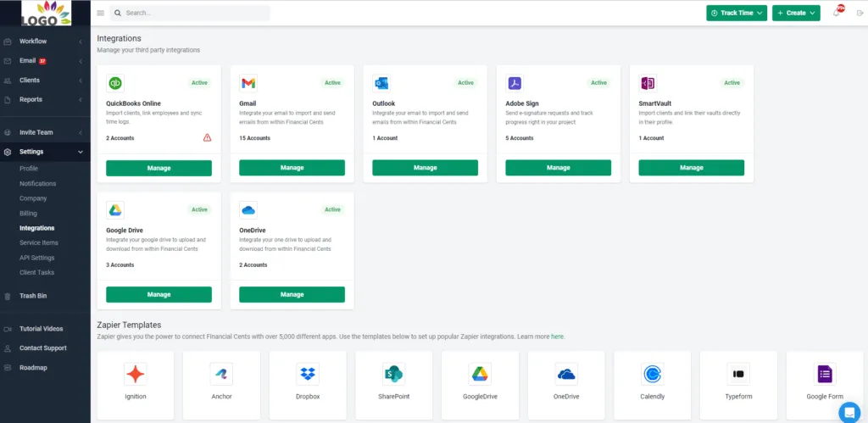The width and height of the screenshot is (868, 423).
Task: Open the Ignition Zapier template
Action: pyautogui.click(x=135, y=385)
